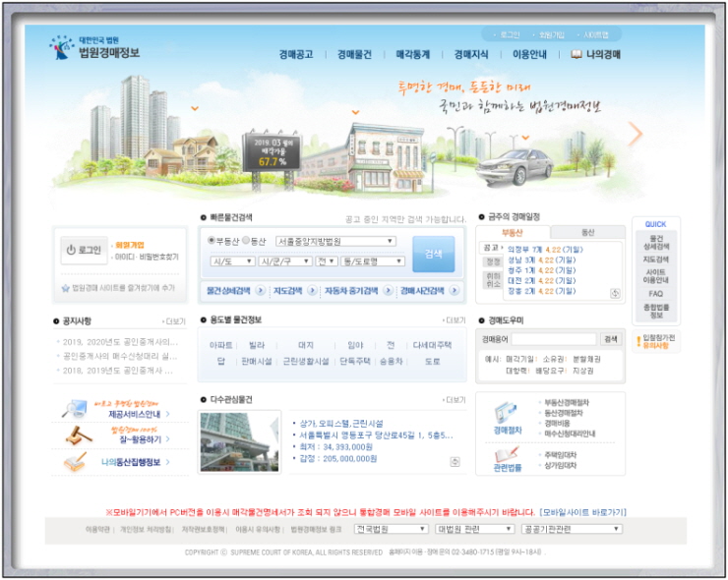Viewport: 728px width, 580px height.
Task: Click the 관련법률 book icon
Action: pyautogui.click(x=507, y=454)
